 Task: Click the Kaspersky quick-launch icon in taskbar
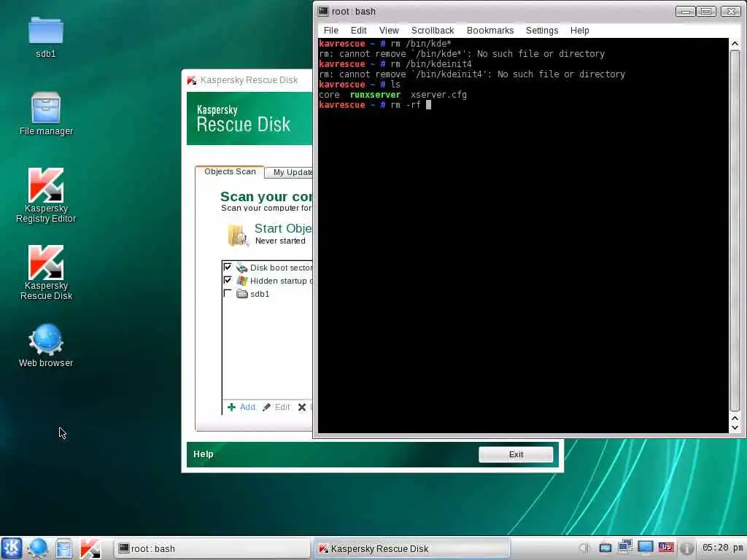point(90,548)
